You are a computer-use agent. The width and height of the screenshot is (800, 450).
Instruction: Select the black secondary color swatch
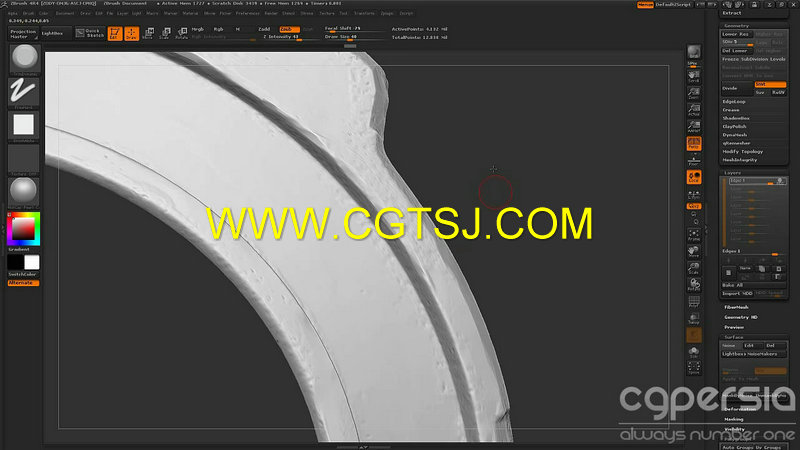tap(15, 262)
